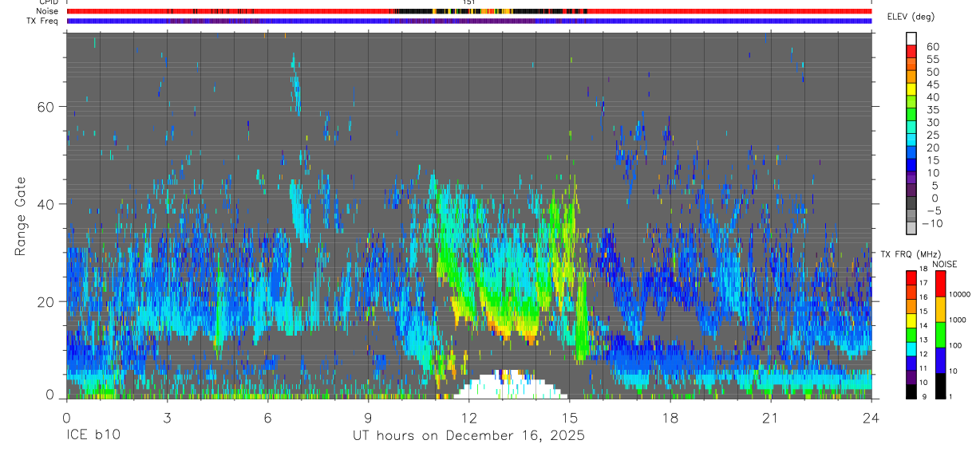Click the cyan swatch in TX FRQ colorbar

click(x=911, y=348)
